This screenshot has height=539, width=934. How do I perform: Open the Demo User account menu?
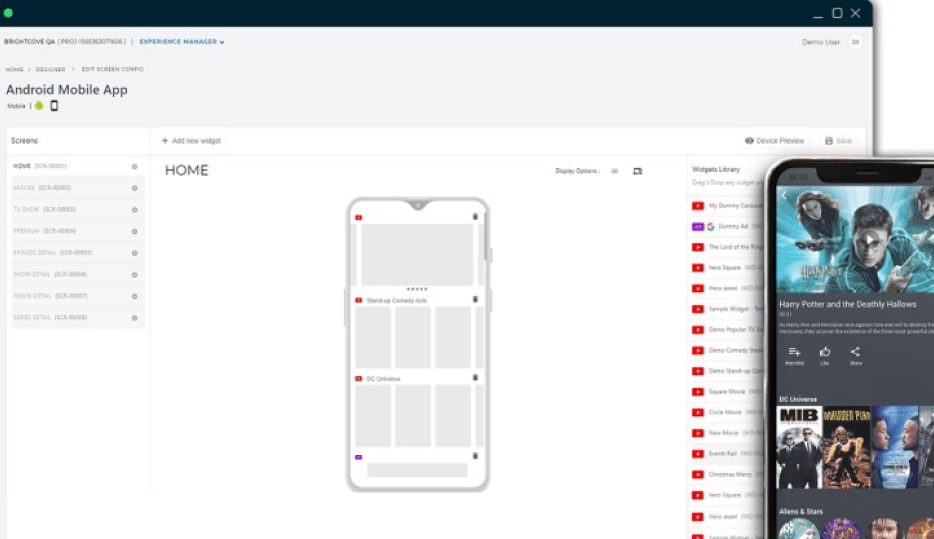[x=855, y=42]
